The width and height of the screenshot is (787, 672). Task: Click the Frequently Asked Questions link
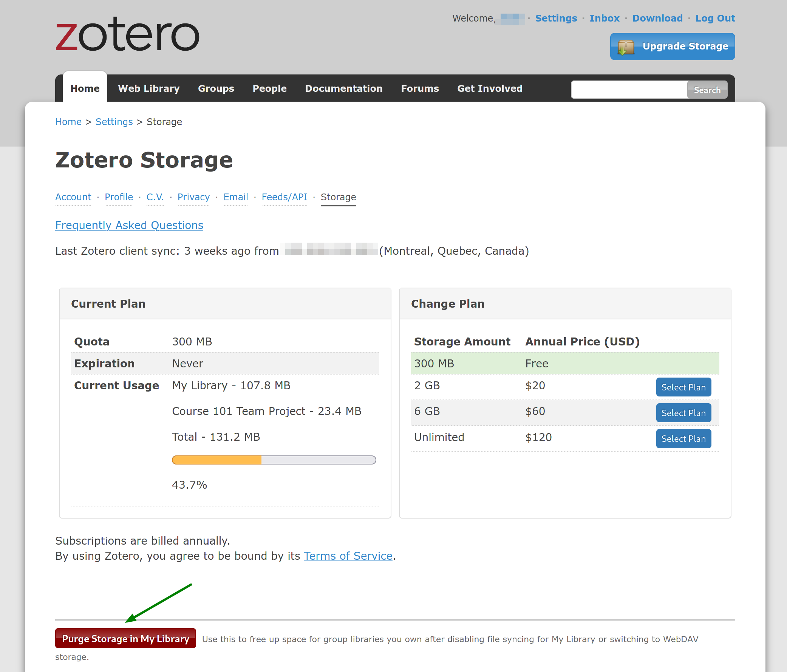point(130,225)
